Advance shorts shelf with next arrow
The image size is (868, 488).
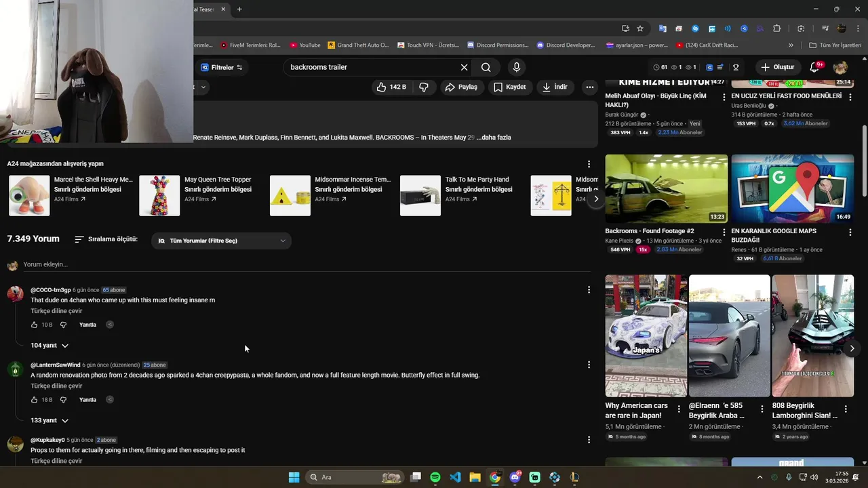tap(852, 348)
